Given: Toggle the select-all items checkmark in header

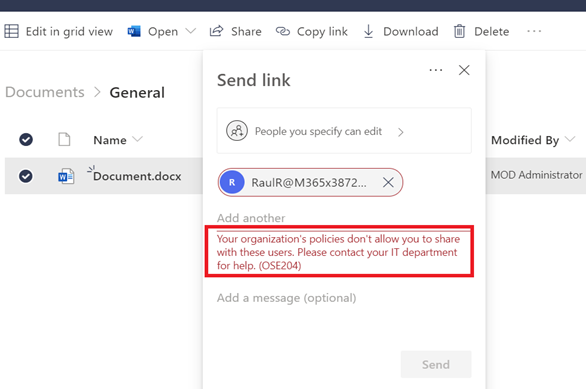Looking at the screenshot, I should pos(26,140).
